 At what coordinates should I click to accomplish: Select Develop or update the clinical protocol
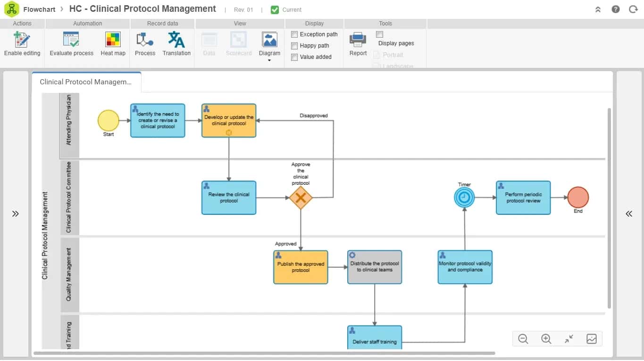pos(229,121)
